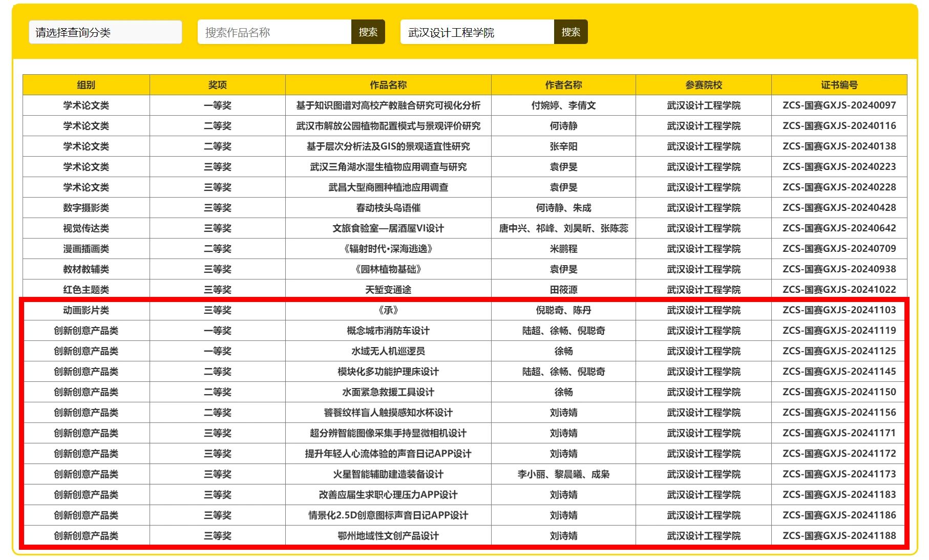Open the 请选择查询分类 category dropdown
The width and height of the screenshot is (929, 560).
pos(105,32)
